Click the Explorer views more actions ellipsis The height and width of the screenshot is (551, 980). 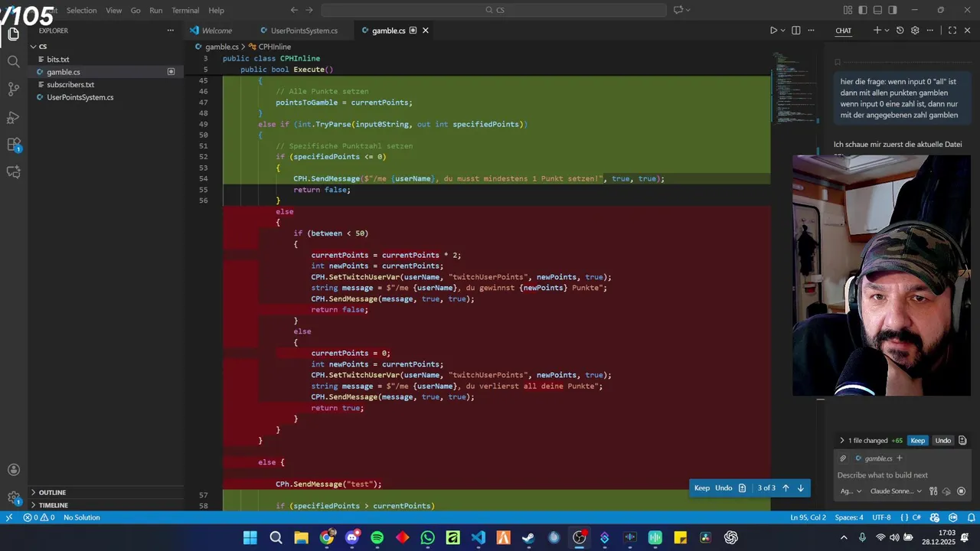(171, 31)
